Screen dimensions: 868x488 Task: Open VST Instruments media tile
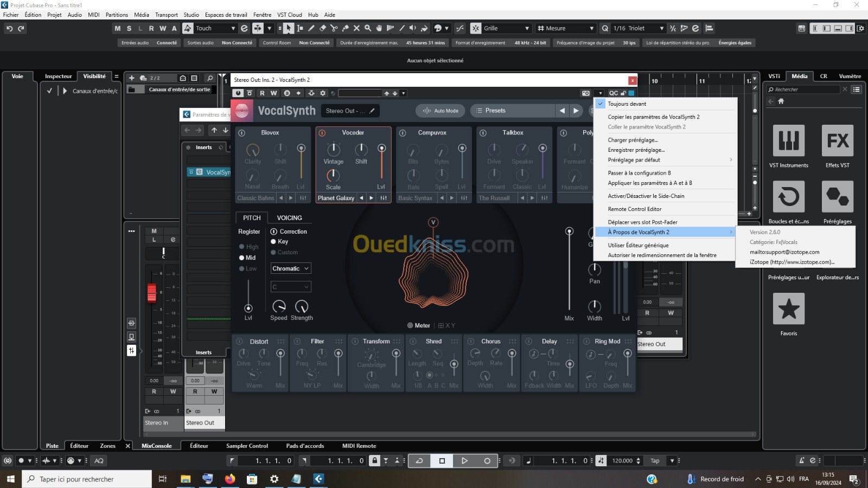point(789,141)
